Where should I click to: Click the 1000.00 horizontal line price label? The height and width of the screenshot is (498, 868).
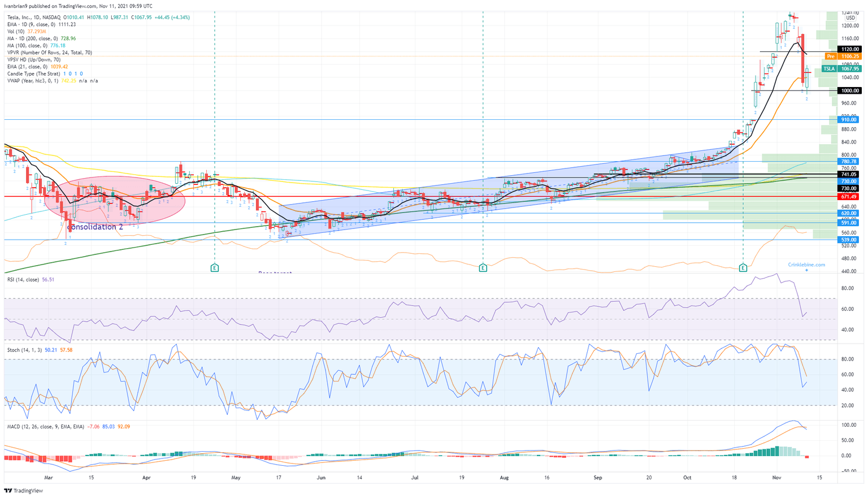(x=850, y=90)
